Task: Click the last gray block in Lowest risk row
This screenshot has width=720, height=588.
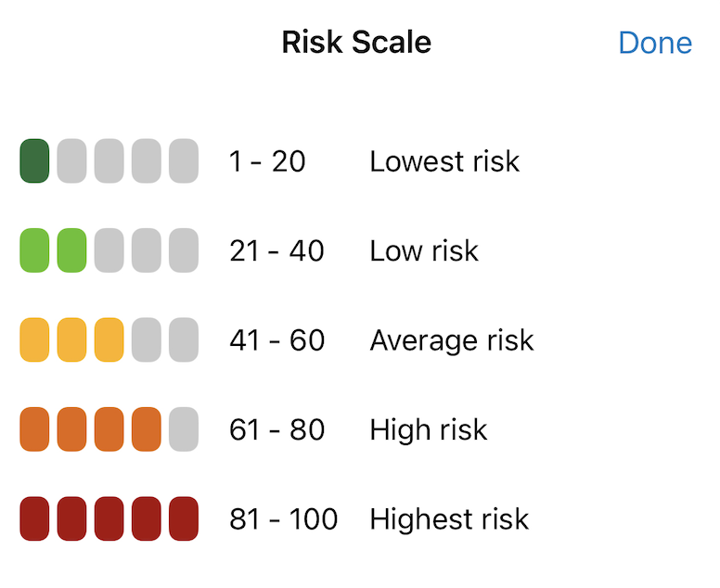Action: [184, 161]
